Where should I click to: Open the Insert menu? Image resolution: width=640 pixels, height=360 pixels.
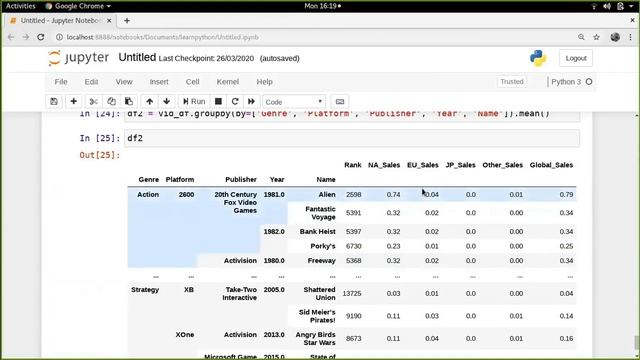coord(159,82)
